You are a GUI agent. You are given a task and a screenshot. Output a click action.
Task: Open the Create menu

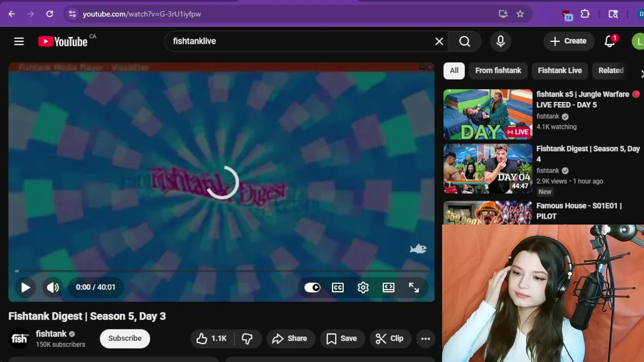(x=569, y=41)
